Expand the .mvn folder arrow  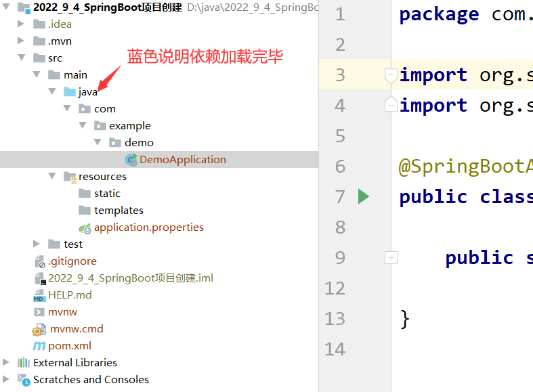tap(21, 41)
